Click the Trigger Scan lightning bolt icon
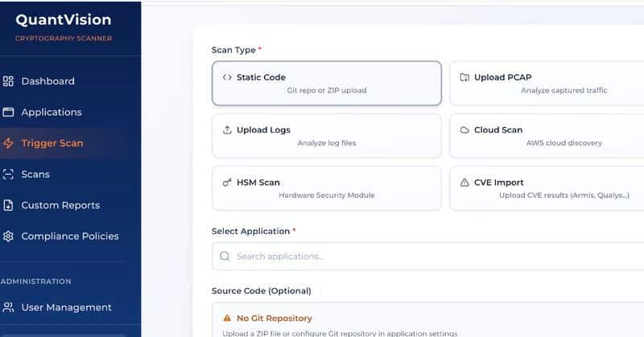Screen dimensions: 644x337 pos(8,143)
